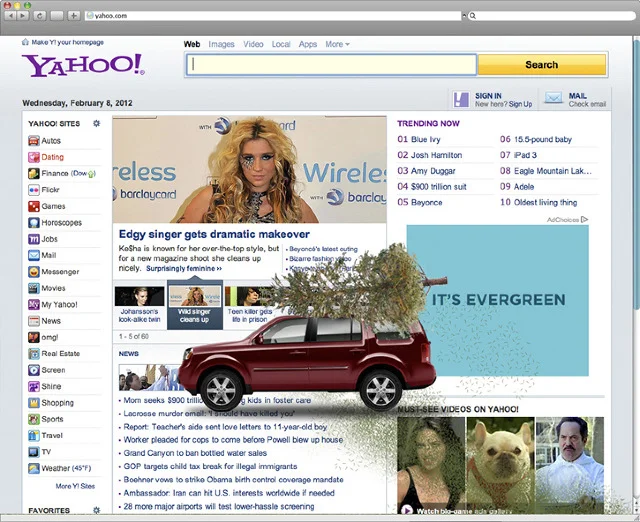The height and width of the screenshot is (522, 640).
Task: Select the Web search tab
Action: [192, 44]
